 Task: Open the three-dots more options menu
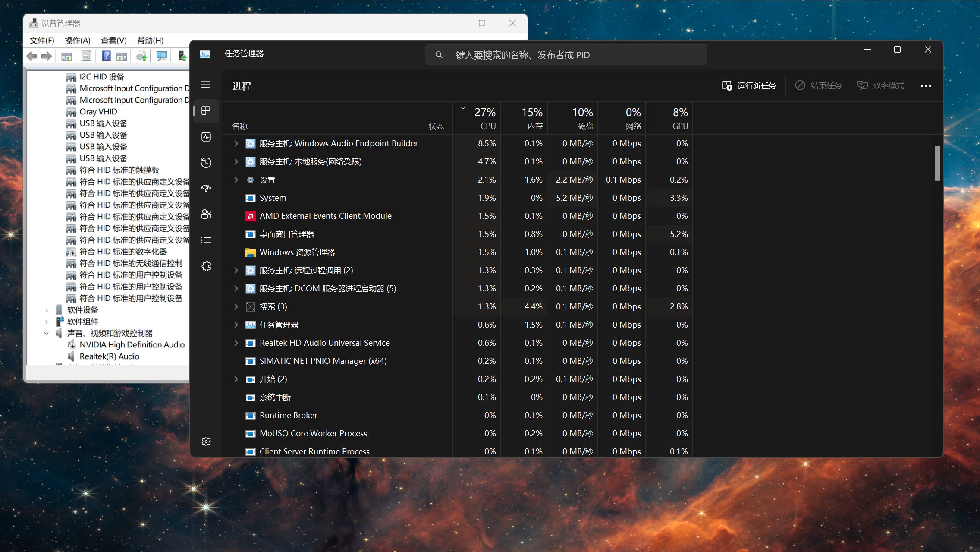(x=926, y=86)
